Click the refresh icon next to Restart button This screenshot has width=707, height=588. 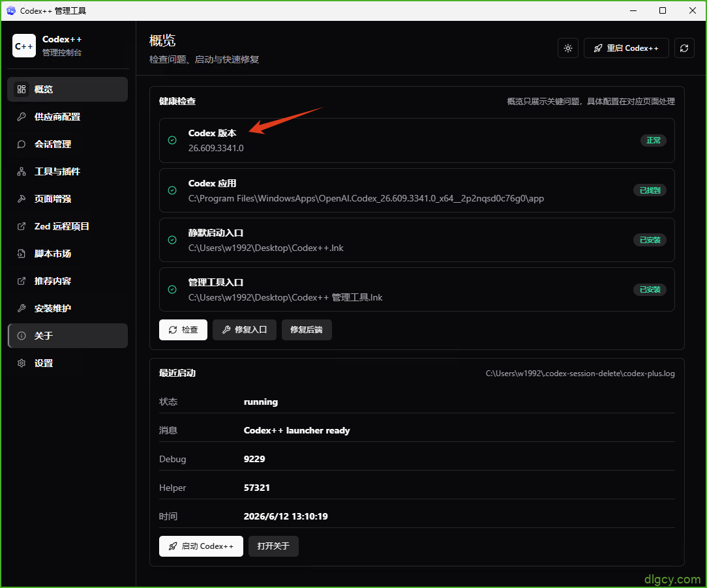coord(684,48)
